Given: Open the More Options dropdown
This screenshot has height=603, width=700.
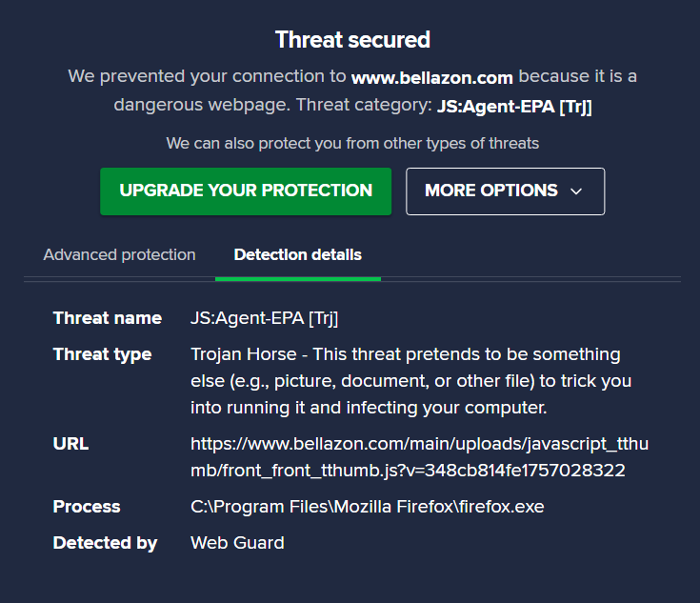Looking at the screenshot, I should 491,191.
